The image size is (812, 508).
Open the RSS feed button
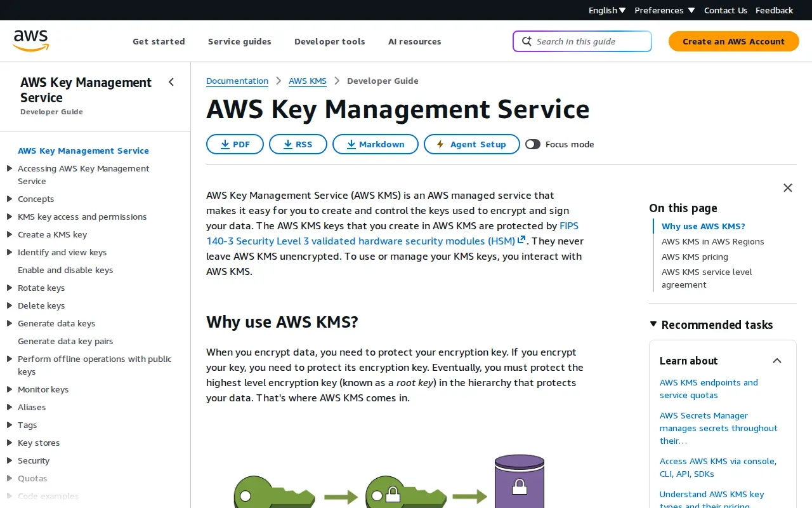[x=298, y=144]
